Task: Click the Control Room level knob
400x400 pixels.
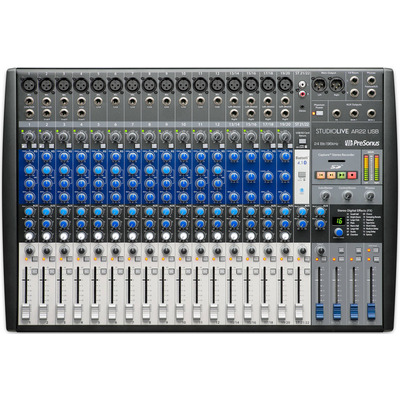Action: [x=347, y=196]
